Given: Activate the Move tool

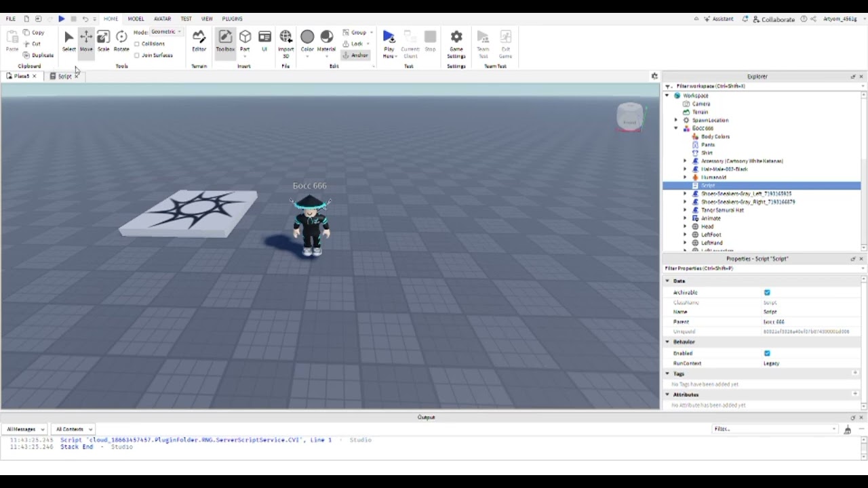Looking at the screenshot, I should 86,41.
